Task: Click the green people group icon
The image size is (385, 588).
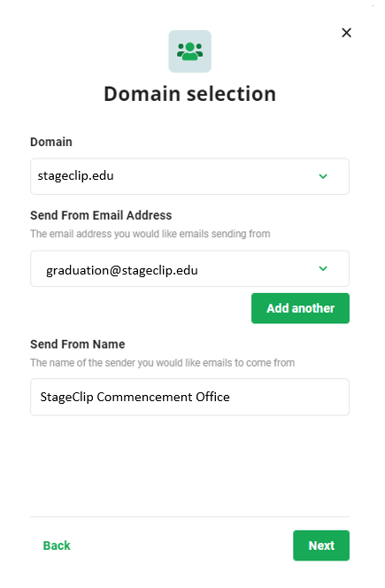Action: pos(189,51)
